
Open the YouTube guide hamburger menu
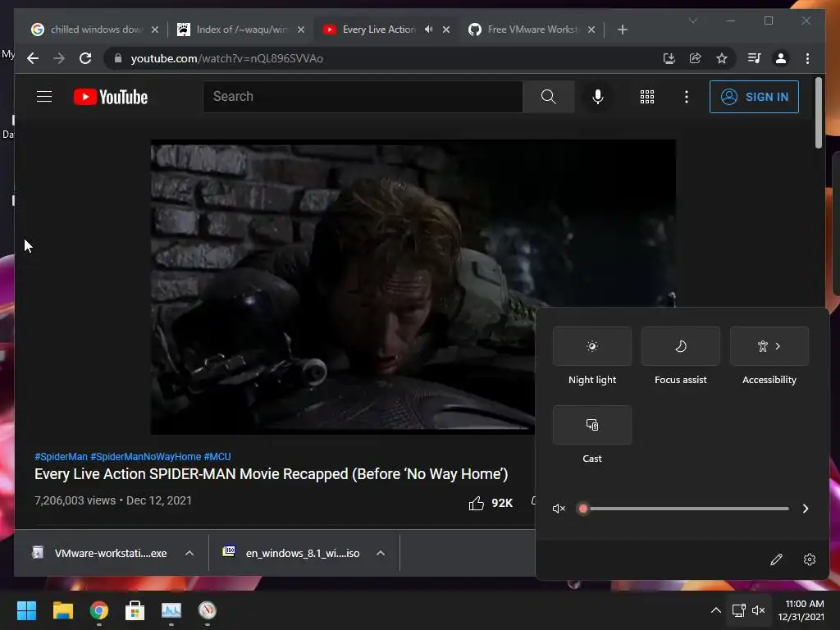coord(44,97)
